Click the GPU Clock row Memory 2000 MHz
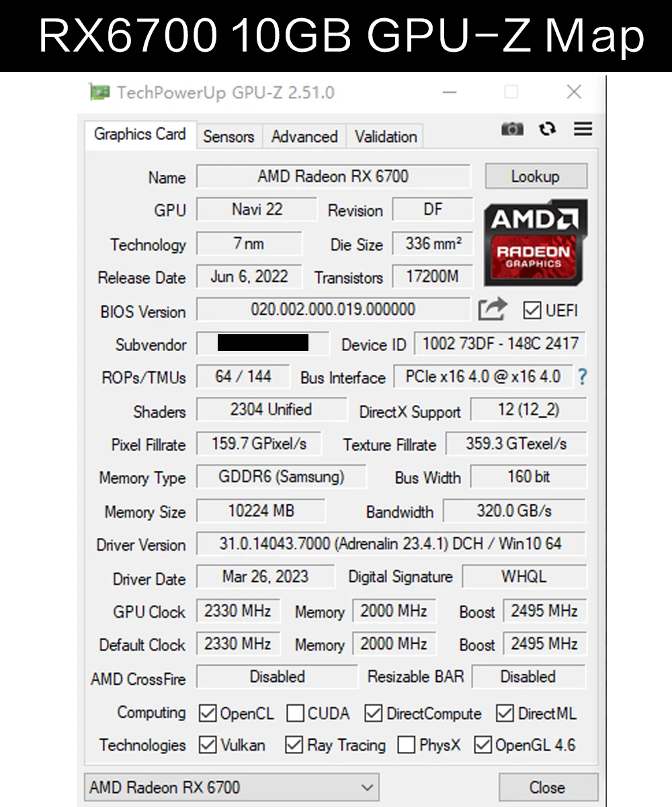 tap(394, 611)
